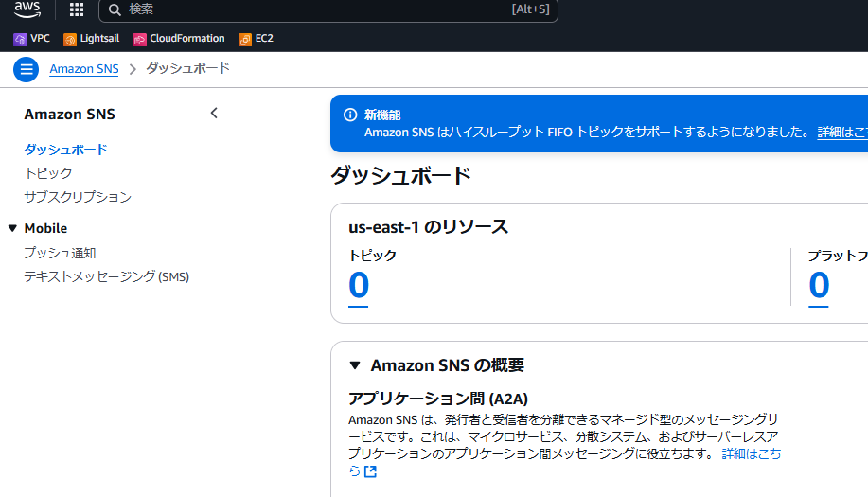Click the us-east-1 のリソース heading
The height and width of the screenshot is (497, 868).
pos(429,227)
